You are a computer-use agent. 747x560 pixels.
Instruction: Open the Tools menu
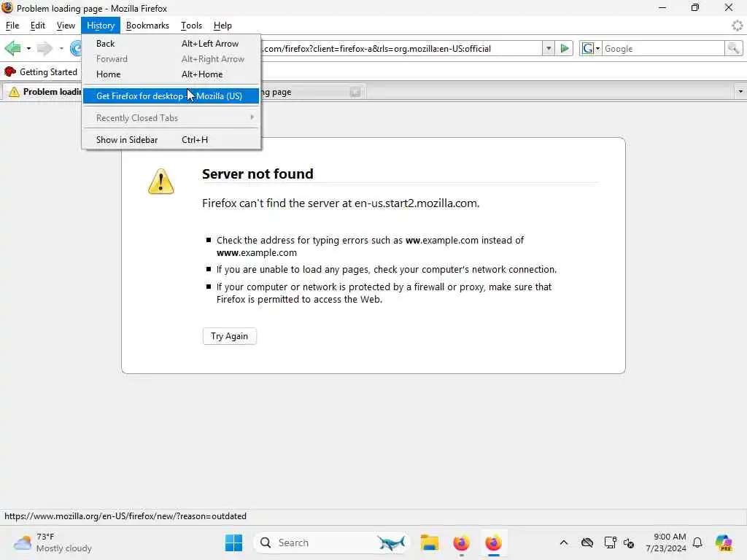tap(192, 26)
